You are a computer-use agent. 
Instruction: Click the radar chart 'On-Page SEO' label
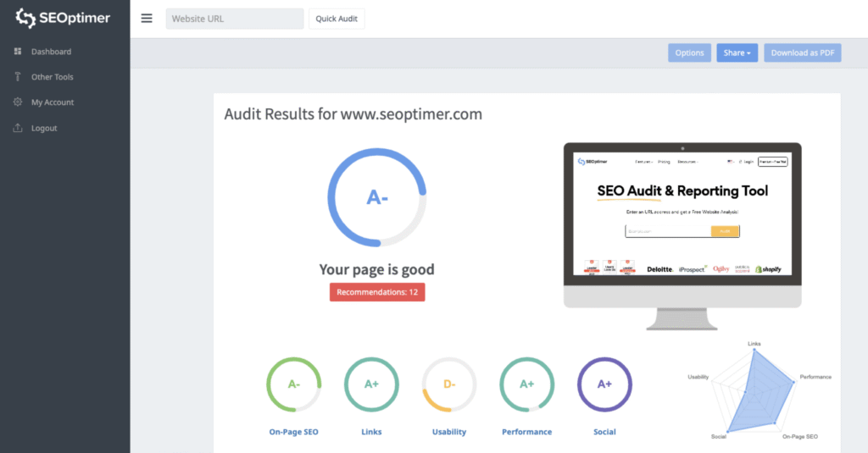coord(800,436)
